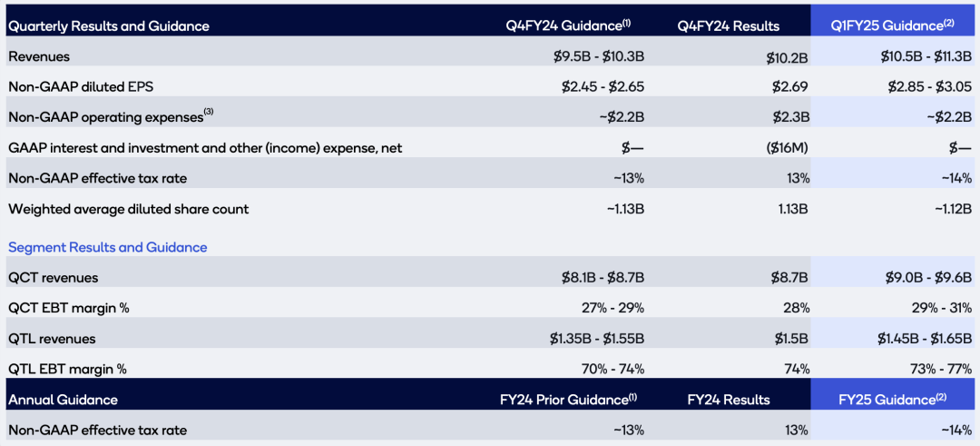
Task: Click the Quarterly Results and Guidance header
Action: [109, 26]
